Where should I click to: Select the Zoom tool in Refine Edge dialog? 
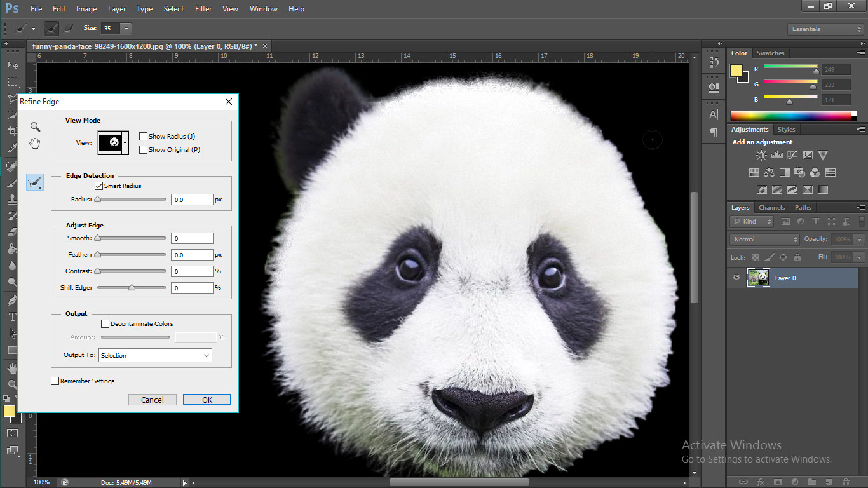click(x=35, y=127)
